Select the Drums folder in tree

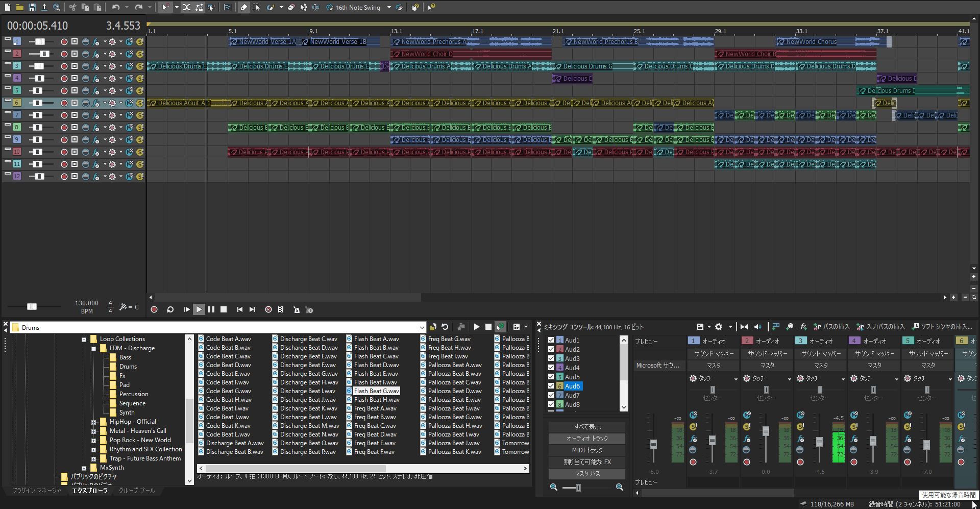click(x=128, y=367)
